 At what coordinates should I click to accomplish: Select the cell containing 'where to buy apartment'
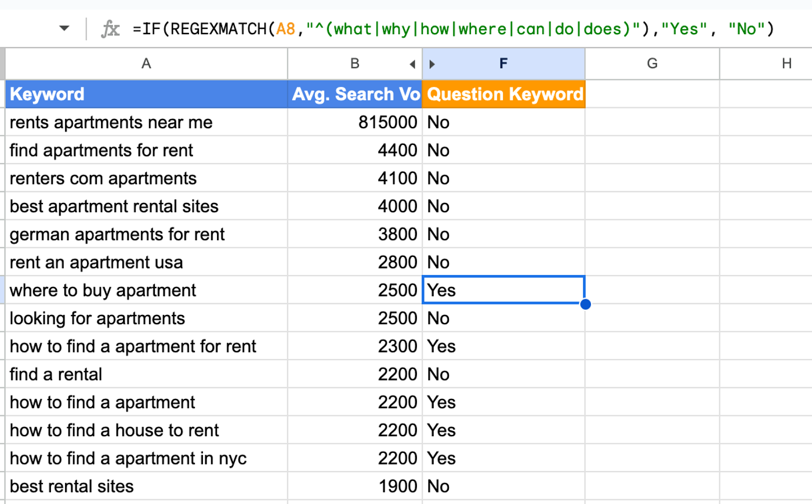(x=145, y=290)
